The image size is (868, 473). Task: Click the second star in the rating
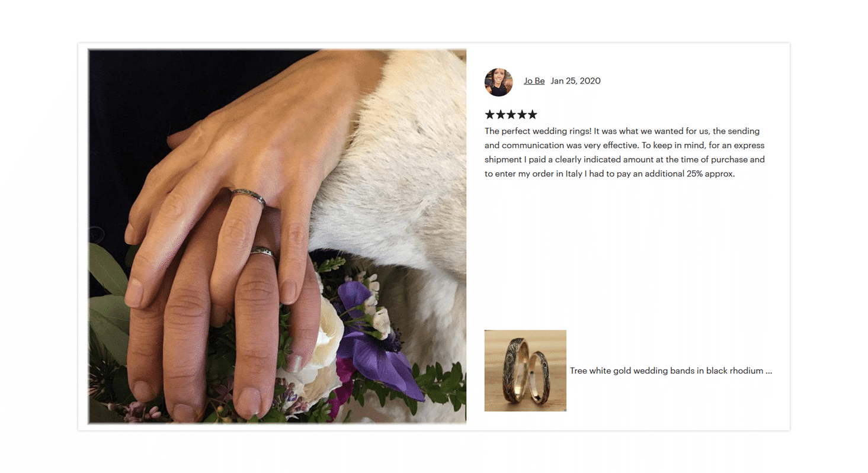[x=501, y=115]
